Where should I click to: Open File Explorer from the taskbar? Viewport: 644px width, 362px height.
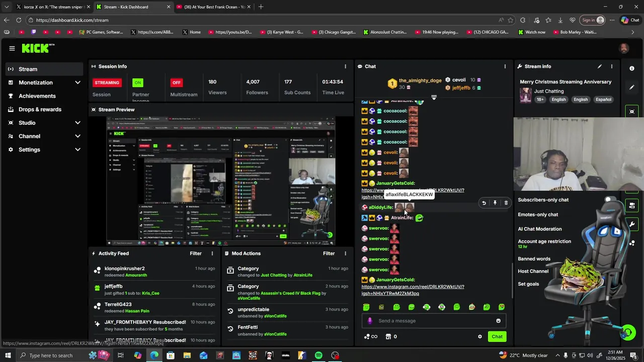187,355
